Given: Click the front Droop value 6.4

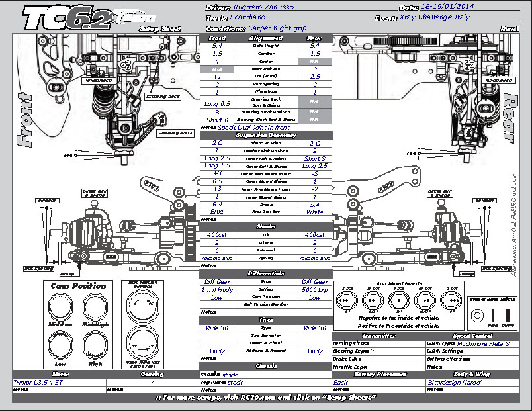Looking at the screenshot, I should coord(217,205).
